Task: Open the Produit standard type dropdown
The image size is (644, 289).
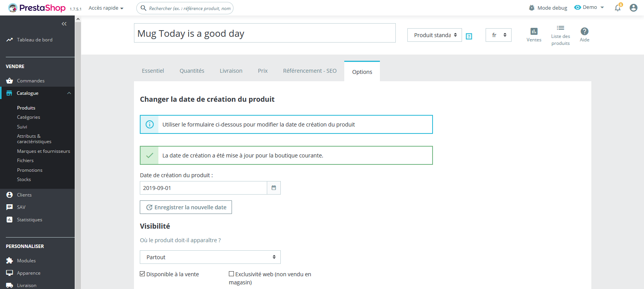Action: 434,35
